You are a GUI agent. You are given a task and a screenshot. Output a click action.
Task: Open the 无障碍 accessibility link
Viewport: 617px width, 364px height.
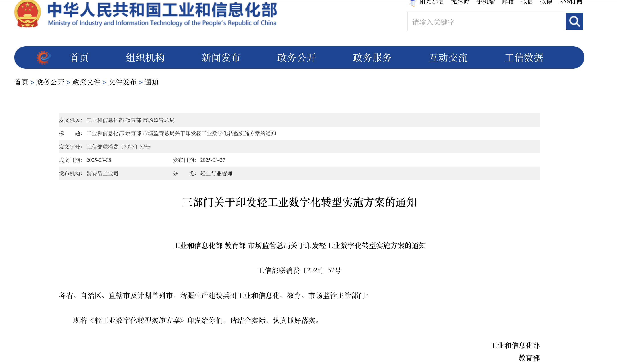[x=460, y=2]
